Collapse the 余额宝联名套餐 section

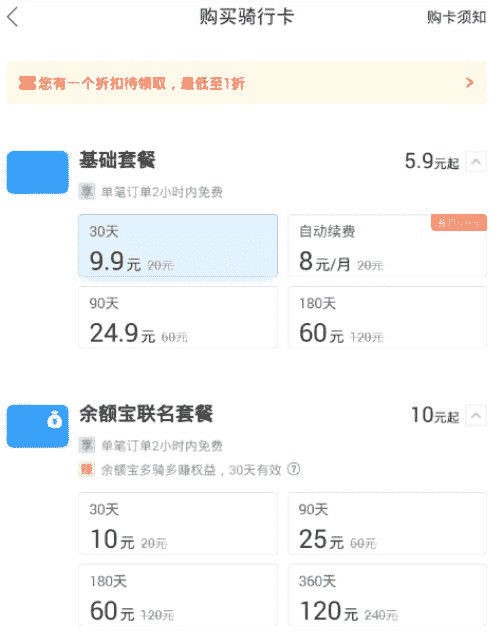point(476,416)
